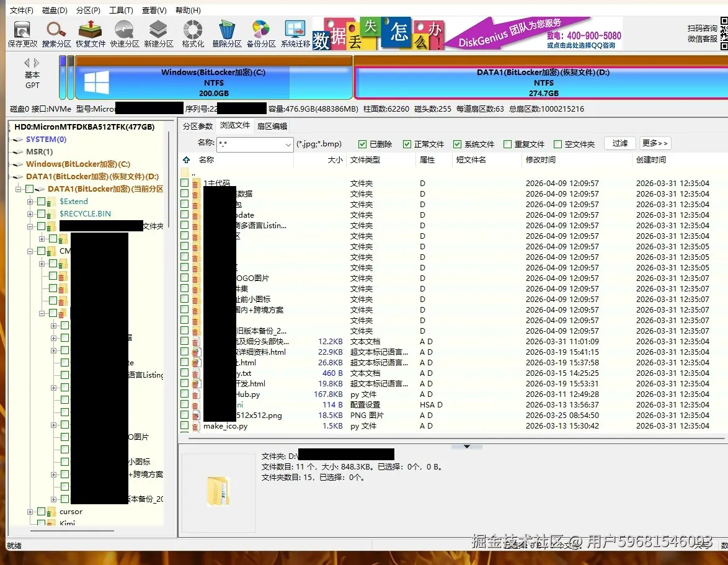
Task: Switch to the 扇区编辑 tab
Action: tap(272, 127)
